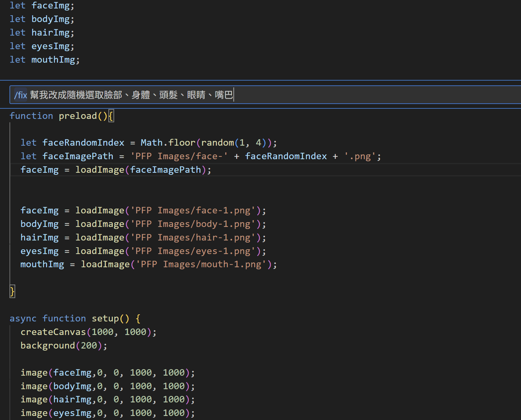Image resolution: width=521 pixels, height=420 pixels.
Task: Place cursor on the 'let eyesImg;' declaration line
Action: (42, 46)
